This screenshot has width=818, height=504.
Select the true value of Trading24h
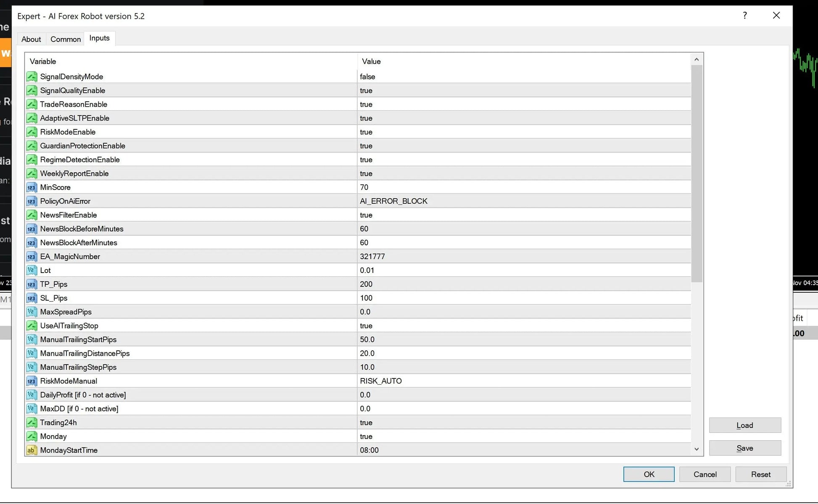pyautogui.click(x=366, y=423)
